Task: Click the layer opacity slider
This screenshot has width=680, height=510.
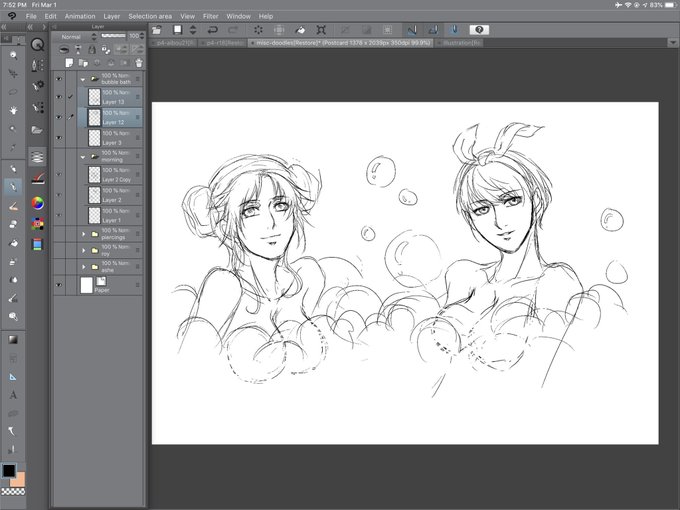Action: click(114, 36)
